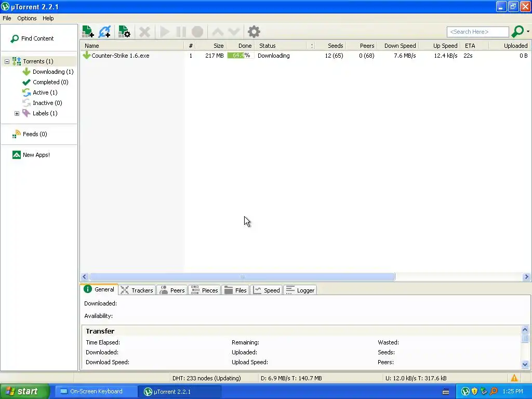Select the Counter-Strike 1.6.exe torrent row
The height and width of the screenshot is (399, 532).
click(305, 56)
